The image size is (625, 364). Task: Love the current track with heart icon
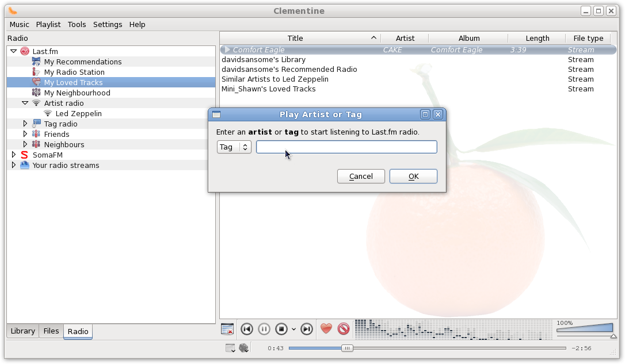point(326,329)
